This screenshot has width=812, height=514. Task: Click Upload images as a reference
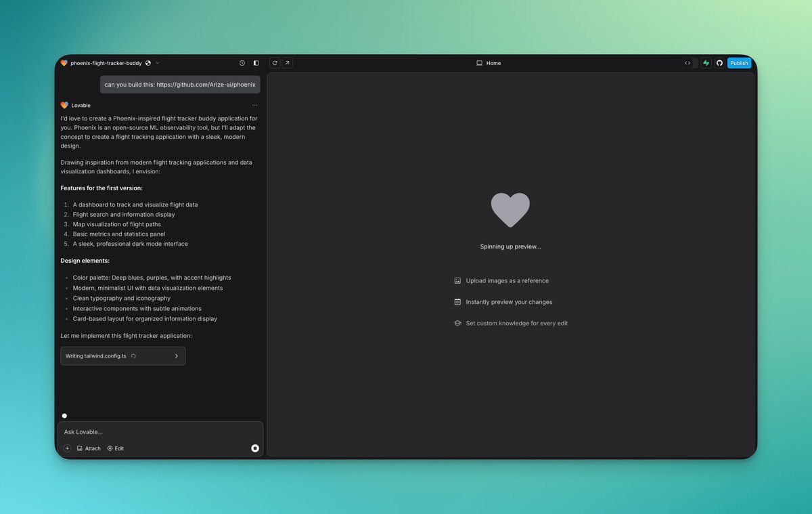coord(505,280)
